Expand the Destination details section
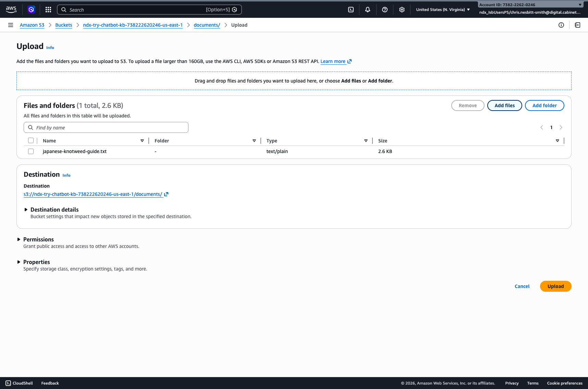Viewport: 588px width, 389px height. click(26, 209)
